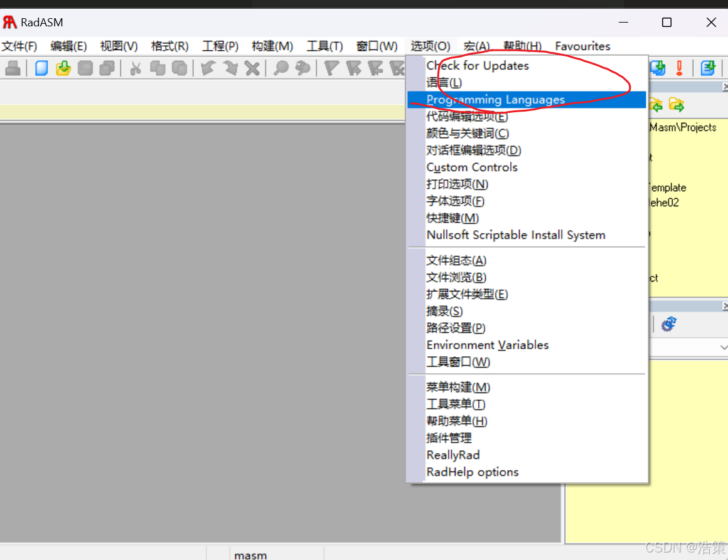The image size is (728, 560).
Task: Click the folder with green right arrow
Action: coord(677,105)
